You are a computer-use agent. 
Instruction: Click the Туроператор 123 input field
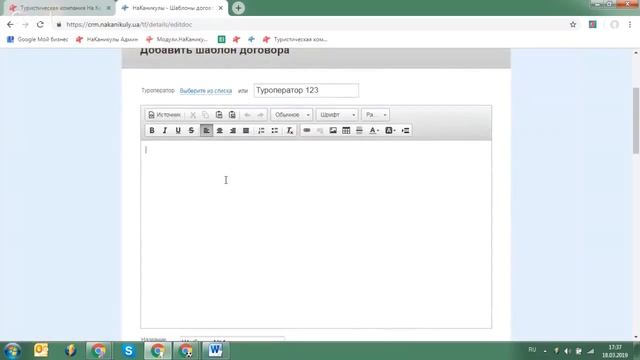click(x=306, y=90)
